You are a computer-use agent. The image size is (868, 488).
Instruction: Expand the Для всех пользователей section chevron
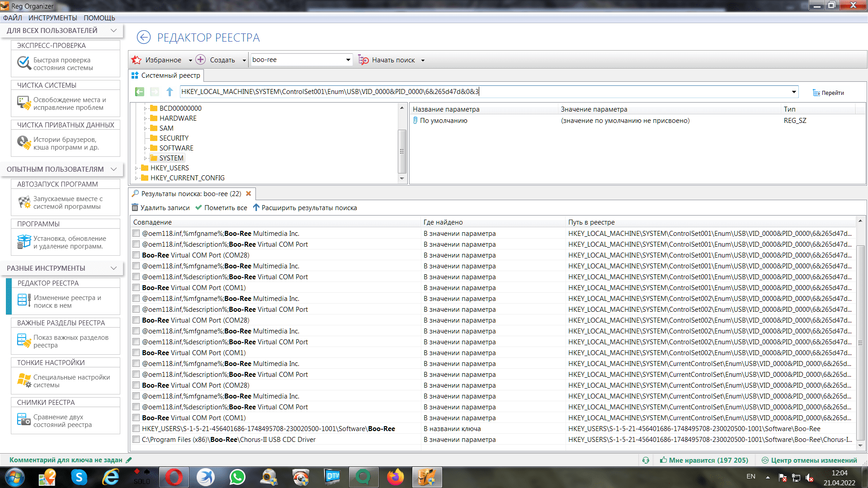click(113, 30)
